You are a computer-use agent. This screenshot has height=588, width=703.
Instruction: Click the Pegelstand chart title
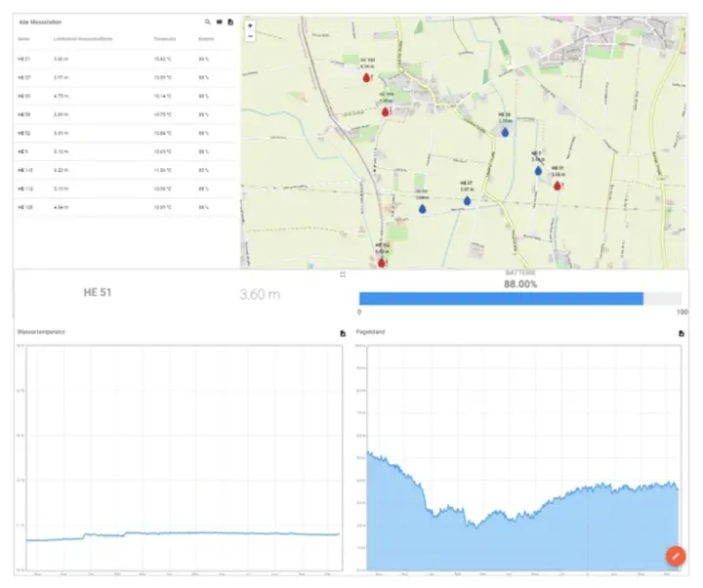(370, 332)
